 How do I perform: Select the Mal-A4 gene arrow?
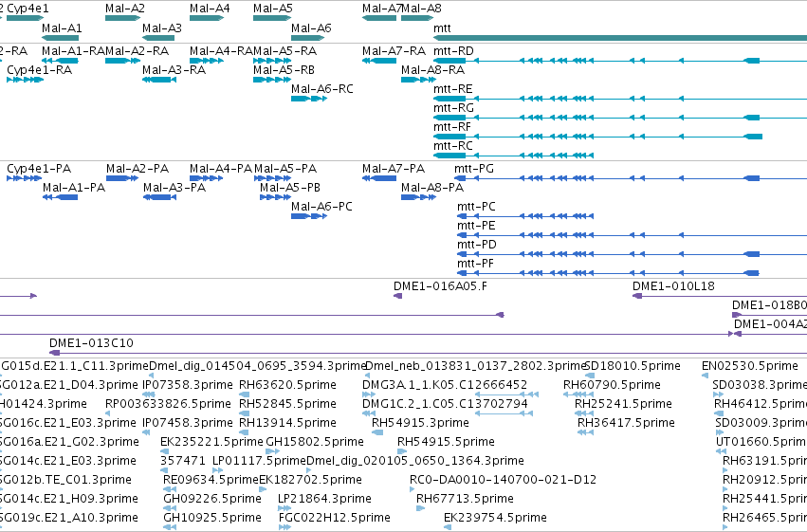click(207, 18)
